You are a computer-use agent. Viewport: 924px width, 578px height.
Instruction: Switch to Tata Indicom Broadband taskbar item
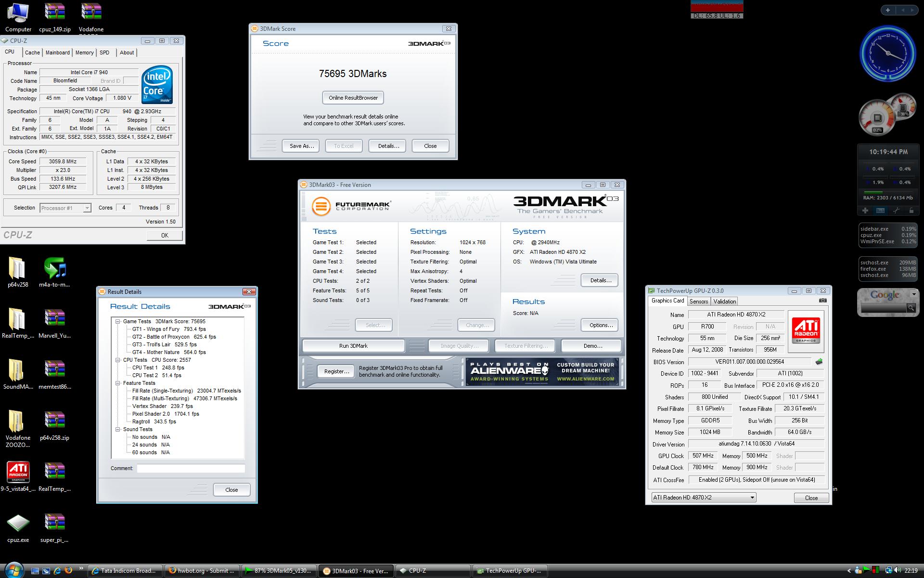[x=125, y=571]
